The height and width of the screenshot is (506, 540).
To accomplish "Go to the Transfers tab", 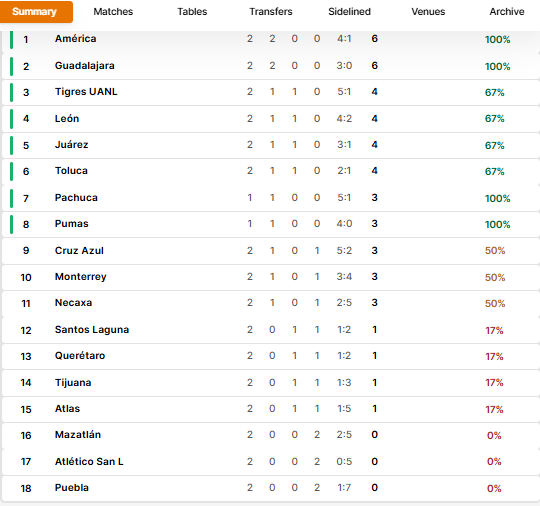I will click(271, 12).
